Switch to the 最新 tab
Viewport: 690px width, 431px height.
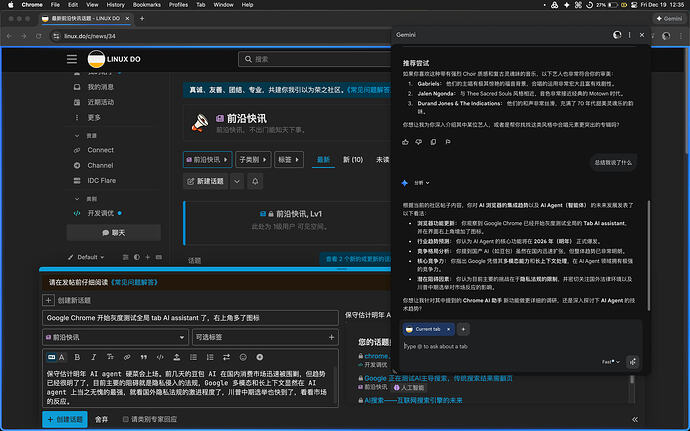tap(323, 160)
